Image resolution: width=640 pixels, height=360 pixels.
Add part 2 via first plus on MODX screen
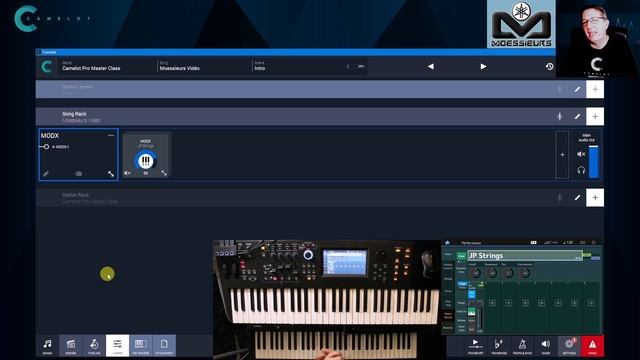[492, 303]
